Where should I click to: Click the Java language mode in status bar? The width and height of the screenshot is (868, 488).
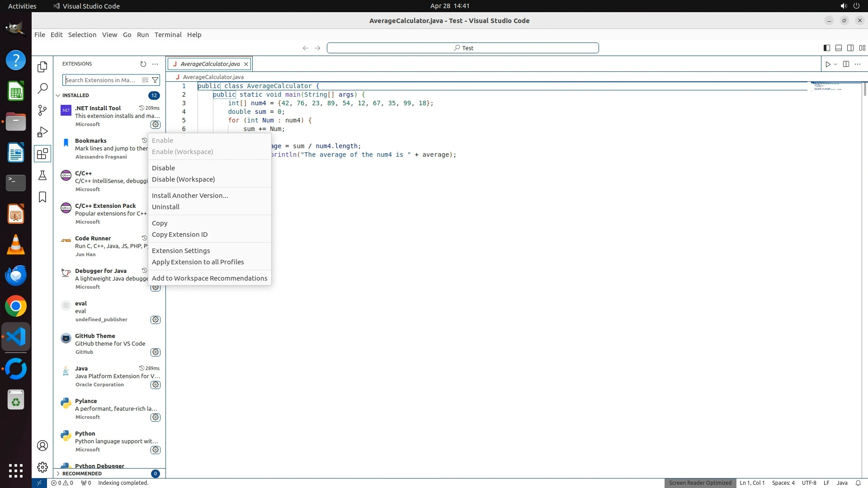pos(842,483)
